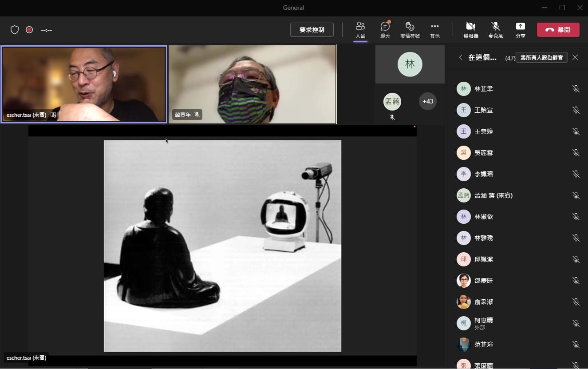Toggle the 人員 people panel
Viewport: 588px width, 369px height.
(x=360, y=29)
